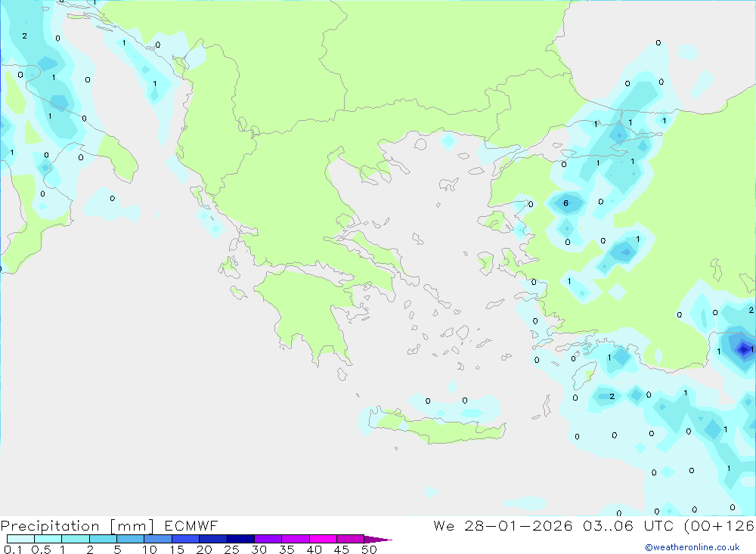This screenshot has height=554, width=756.
Task: Click the 'Precipitation [mm] ECMWF' title
Action: click(x=109, y=525)
